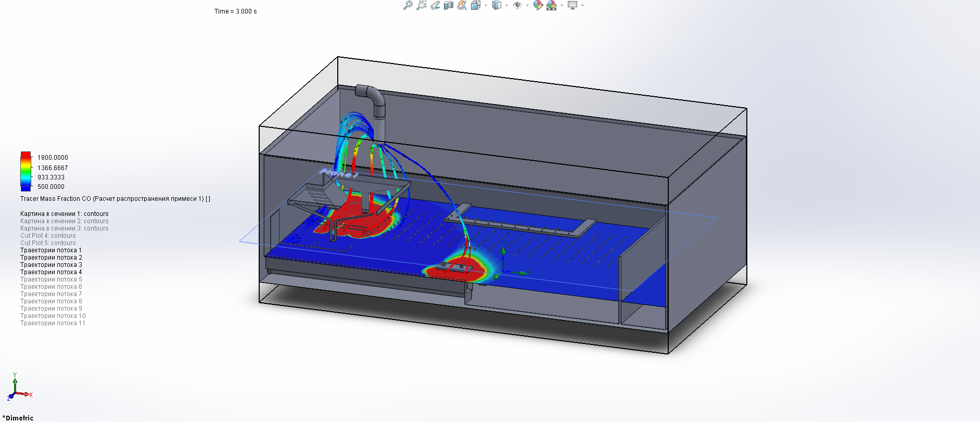Click the legend value 933.3333

coord(51,177)
